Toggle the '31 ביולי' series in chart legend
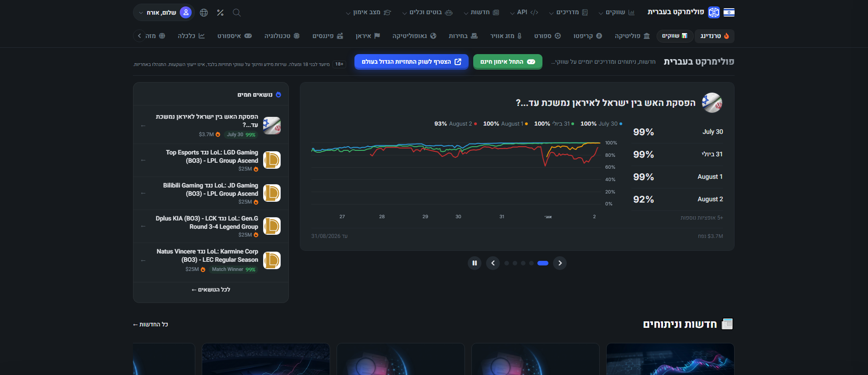This screenshot has height=375, width=868. click(554, 124)
